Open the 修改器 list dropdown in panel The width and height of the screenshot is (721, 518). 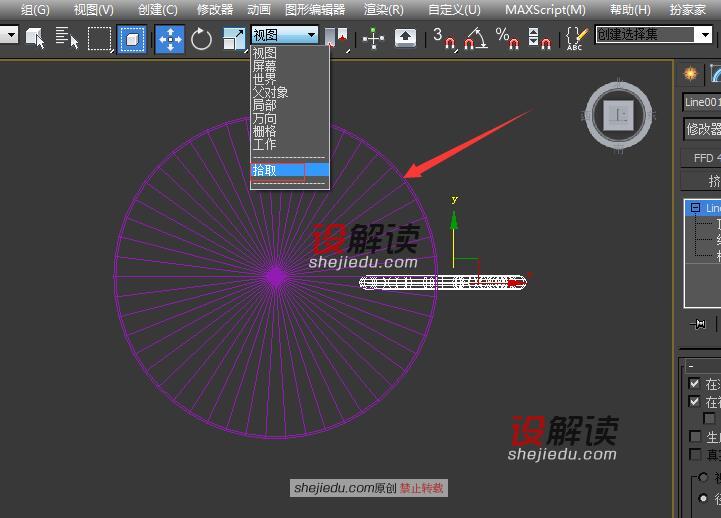point(702,129)
